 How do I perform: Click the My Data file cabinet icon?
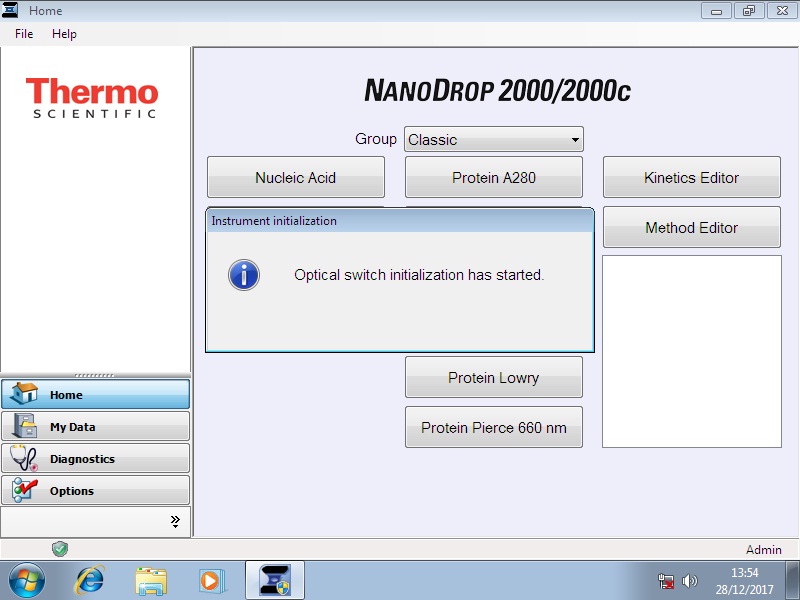coord(24,426)
